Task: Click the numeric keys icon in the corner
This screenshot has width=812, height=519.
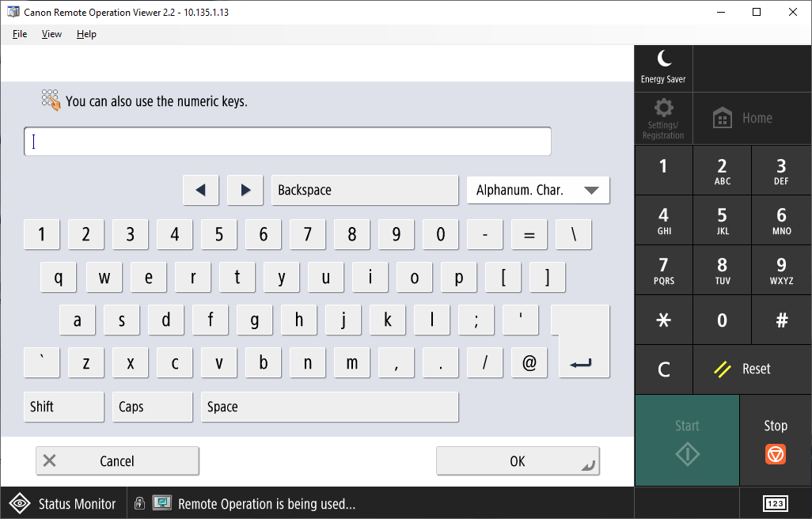Action: pyautogui.click(x=774, y=503)
